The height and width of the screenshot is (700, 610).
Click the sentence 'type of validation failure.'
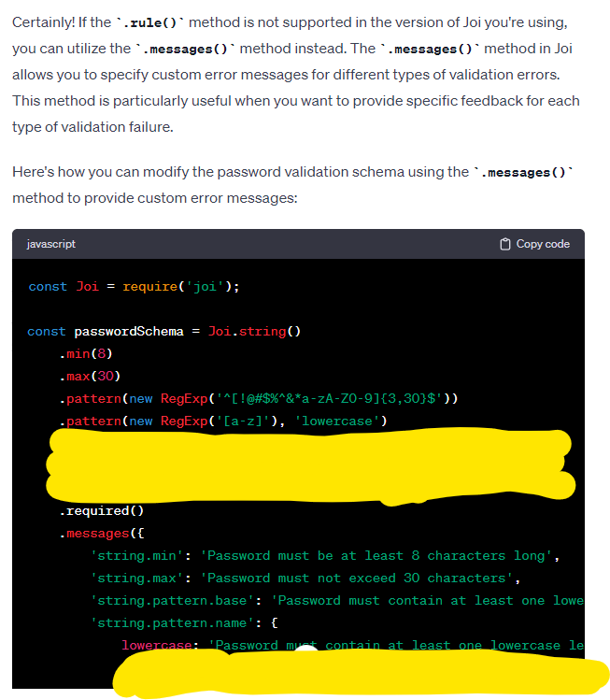pos(92,127)
